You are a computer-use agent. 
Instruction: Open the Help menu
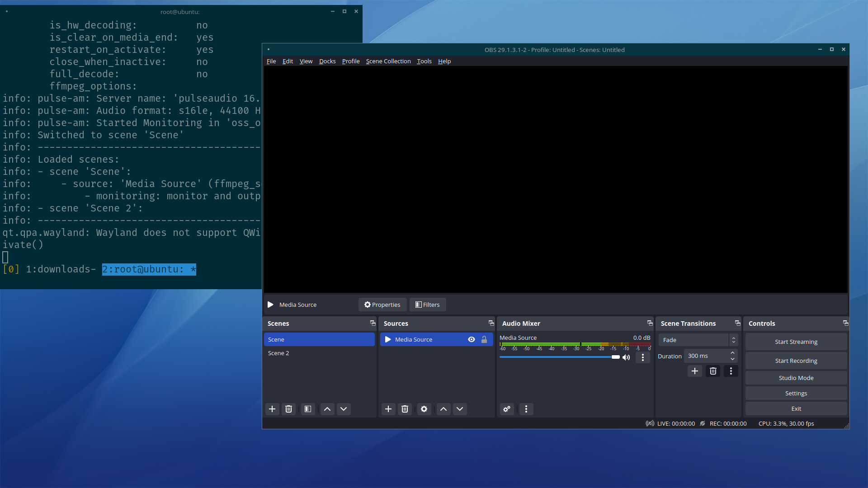[444, 61]
